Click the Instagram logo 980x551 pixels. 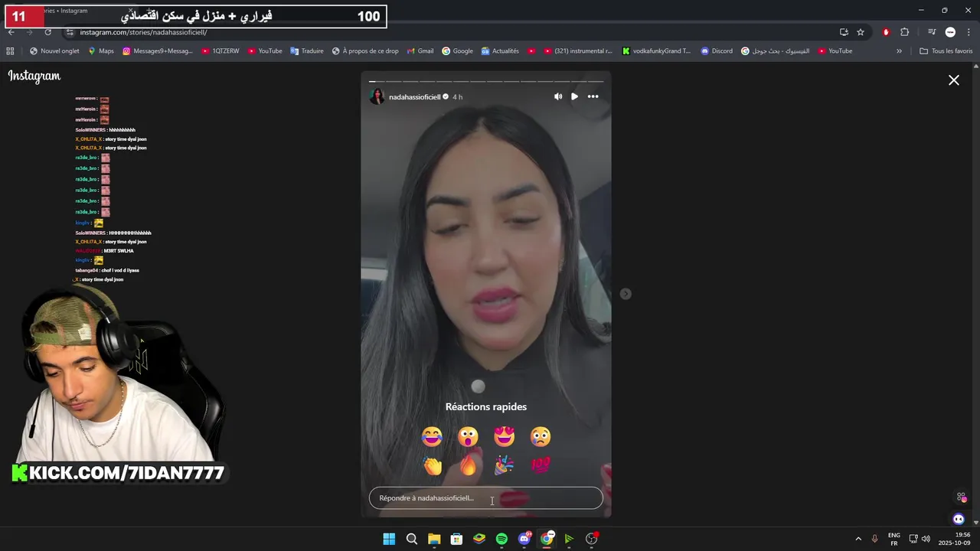34,76
